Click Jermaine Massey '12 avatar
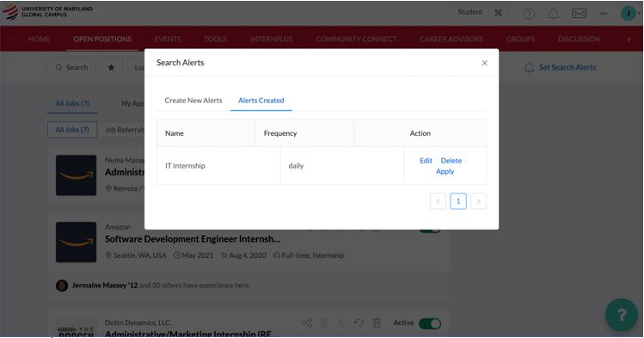 (62, 286)
